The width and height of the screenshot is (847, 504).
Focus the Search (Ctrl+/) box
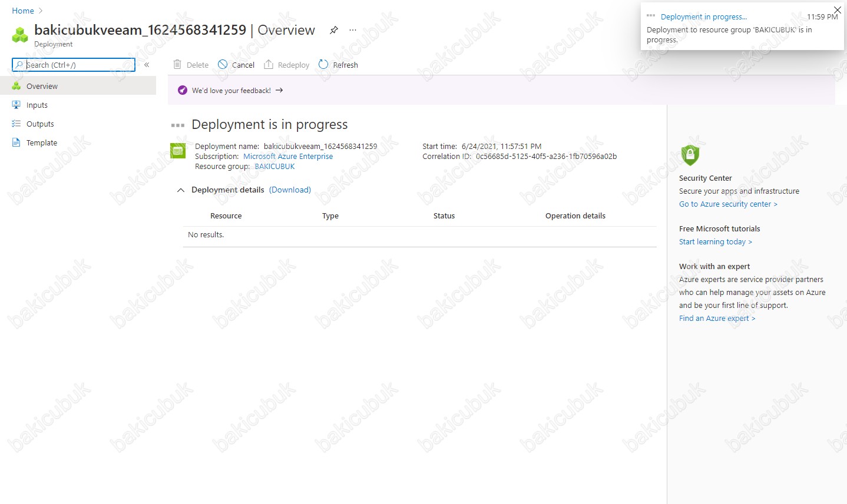click(74, 65)
